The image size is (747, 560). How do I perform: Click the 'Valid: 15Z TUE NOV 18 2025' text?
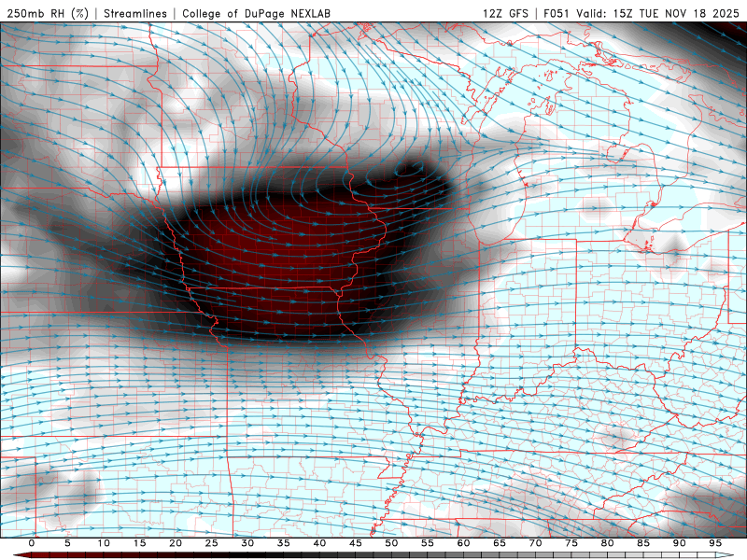[x=657, y=13]
